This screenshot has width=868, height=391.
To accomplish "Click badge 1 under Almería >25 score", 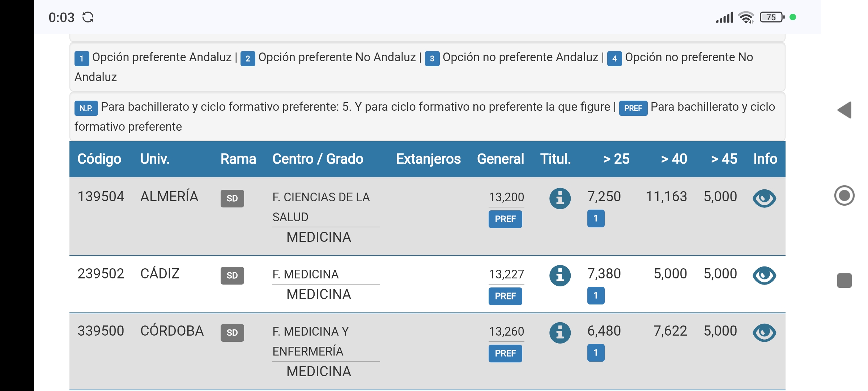I will point(596,219).
